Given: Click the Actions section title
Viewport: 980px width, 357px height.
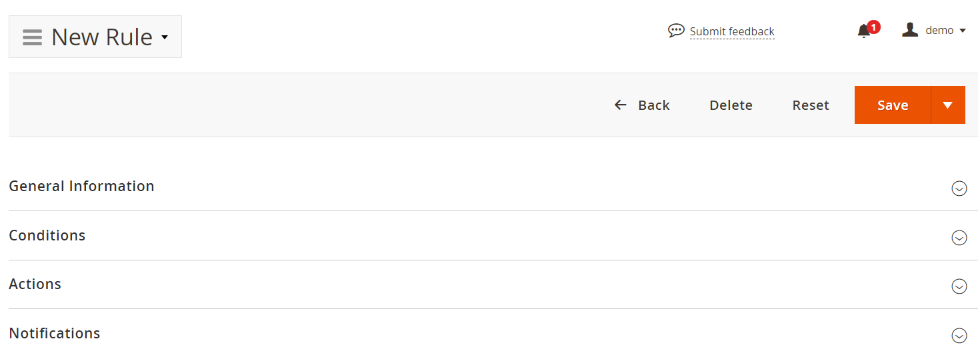Looking at the screenshot, I should [x=35, y=284].
